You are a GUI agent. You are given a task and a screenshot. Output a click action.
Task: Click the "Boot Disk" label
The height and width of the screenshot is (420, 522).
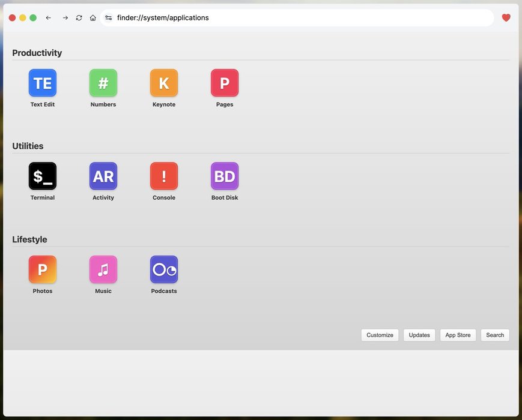coord(225,197)
